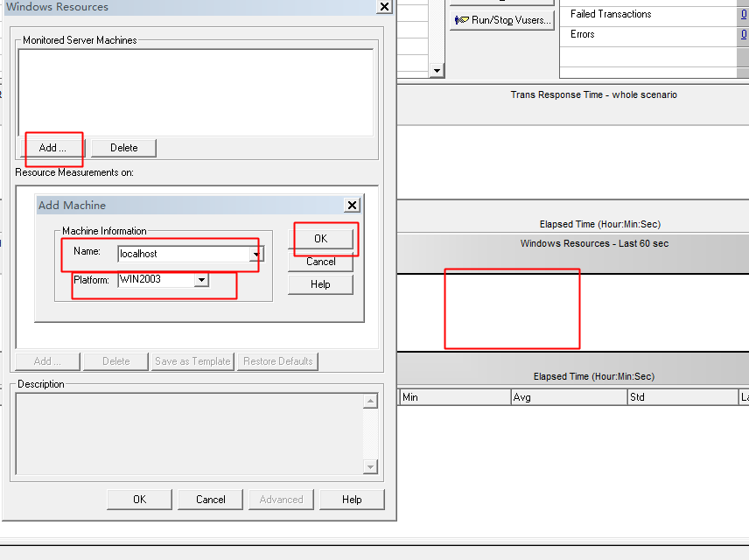Close the Windows Resources dialog
This screenshot has height=560, width=749.
pyautogui.click(x=384, y=7)
